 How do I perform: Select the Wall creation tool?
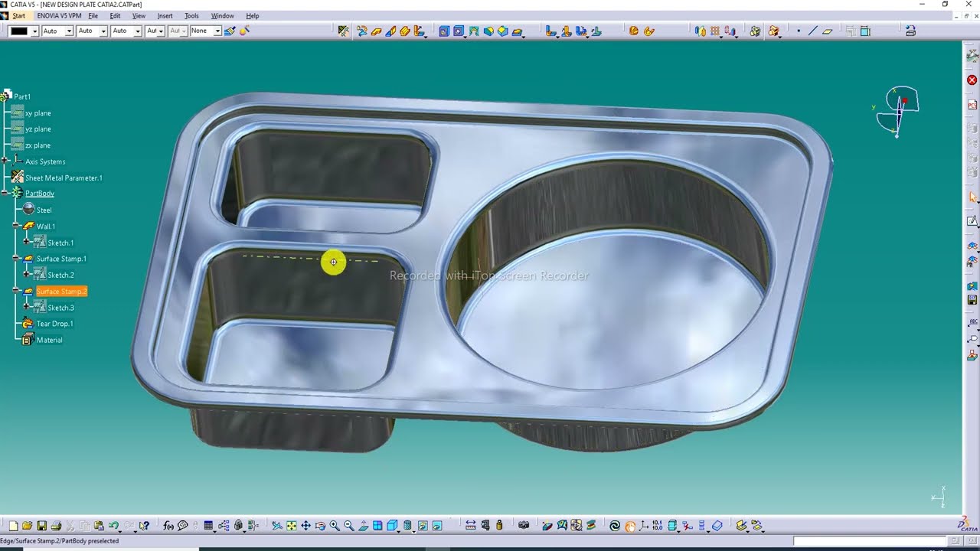tap(376, 31)
